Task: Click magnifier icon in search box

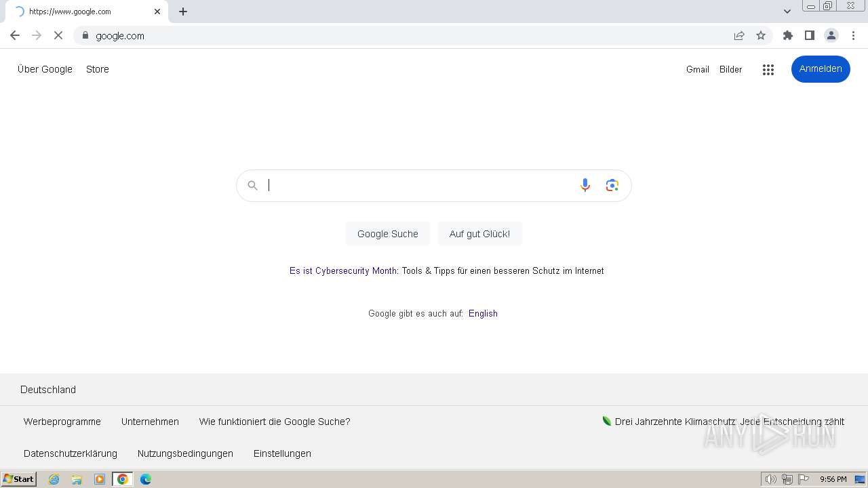Action: [252, 185]
